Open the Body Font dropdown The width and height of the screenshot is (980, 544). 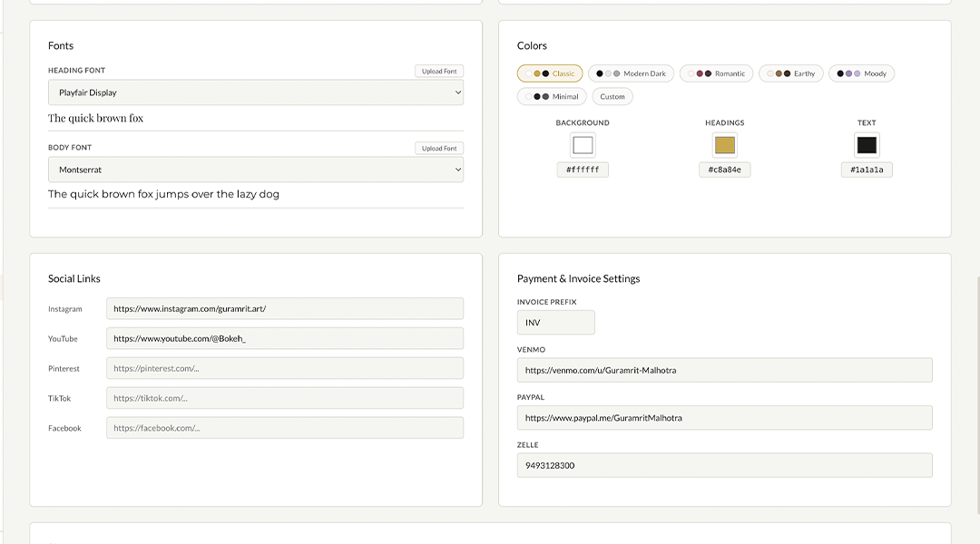pyautogui.click(x=255, y=169)
